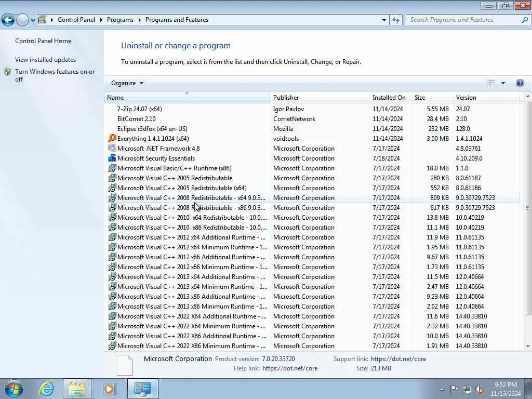The width and height of the screenshot is (532, 399).
Task: Click the Help question mark icon
Action: pos(520,83)
